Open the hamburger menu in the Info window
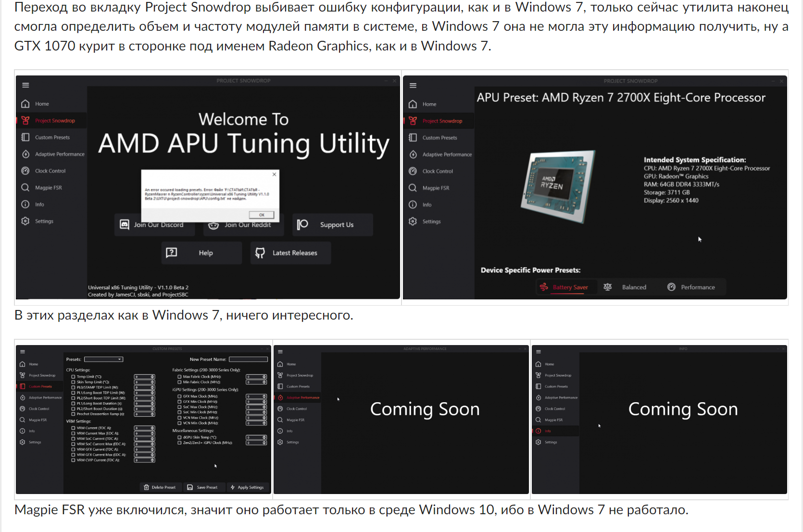Screen dimensions: 803x532 pos(539,352)
